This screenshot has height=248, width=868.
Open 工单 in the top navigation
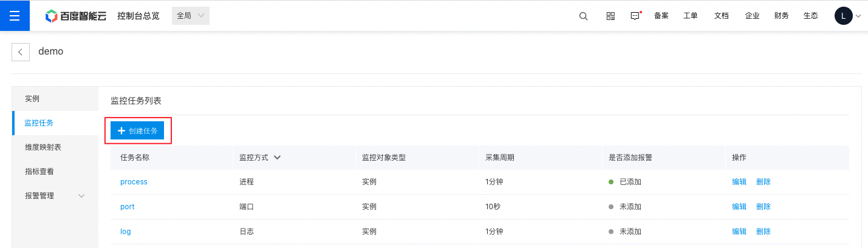pyautogui.click(x=691, y=16)
